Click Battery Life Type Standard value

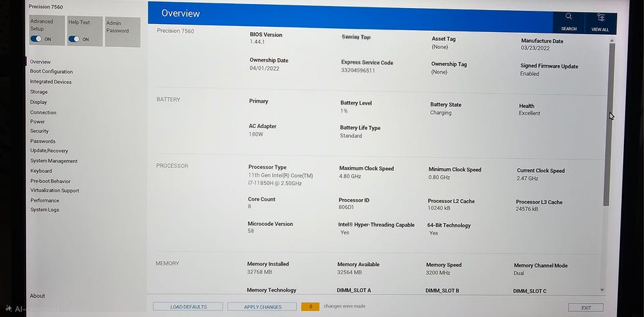click(x=351, y=136)
